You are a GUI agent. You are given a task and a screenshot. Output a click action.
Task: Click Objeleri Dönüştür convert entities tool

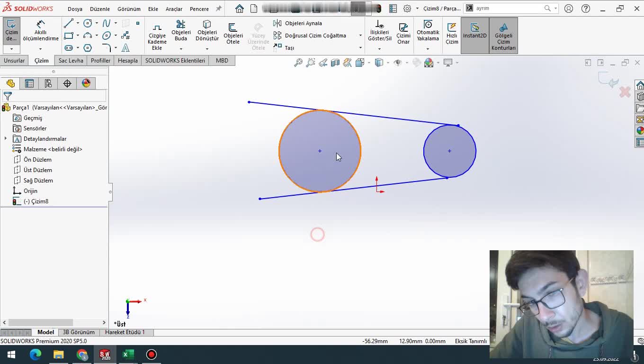click(x=207, y=31)
